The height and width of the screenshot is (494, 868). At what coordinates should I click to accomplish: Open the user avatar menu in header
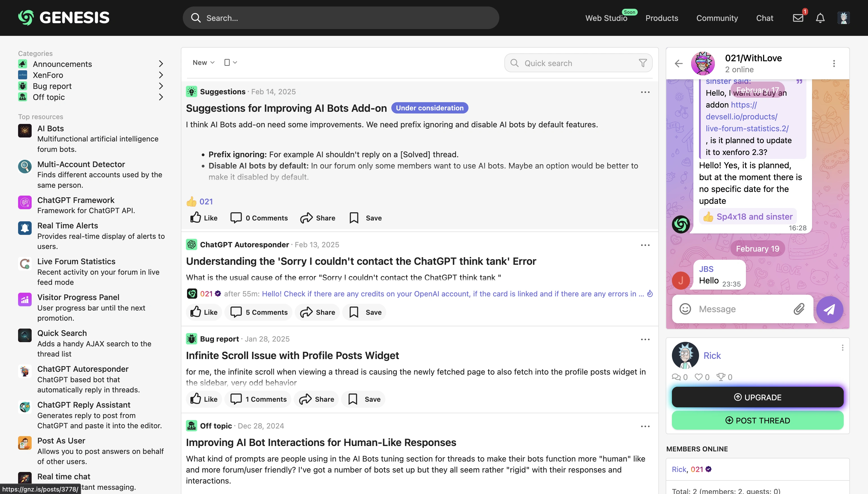coord(843,18)
